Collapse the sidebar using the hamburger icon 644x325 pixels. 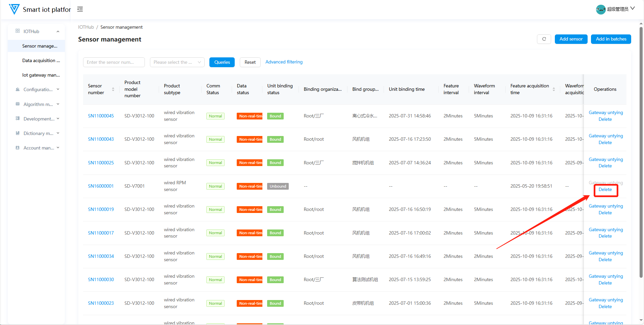pos(80,9)
